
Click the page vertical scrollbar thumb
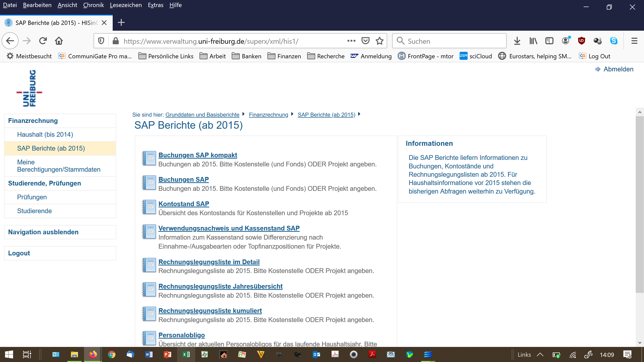[639, 204]
